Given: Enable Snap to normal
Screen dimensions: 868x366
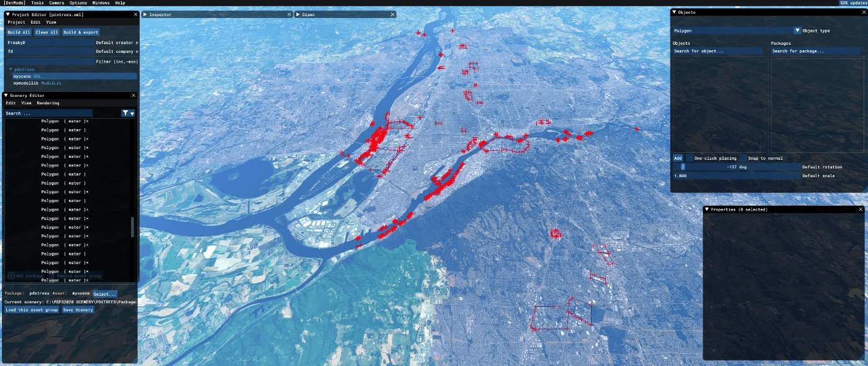Looking at the screenshot, I should click(743, 158).
